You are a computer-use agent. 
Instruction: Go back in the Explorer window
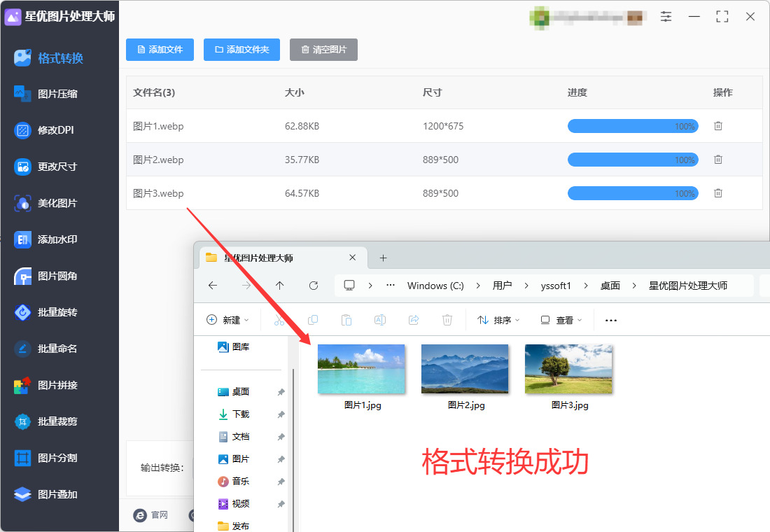click(213, 286)
